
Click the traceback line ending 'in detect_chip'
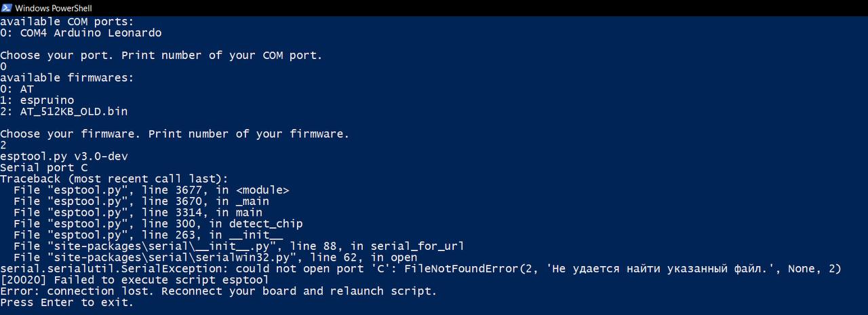pos(158,223)
